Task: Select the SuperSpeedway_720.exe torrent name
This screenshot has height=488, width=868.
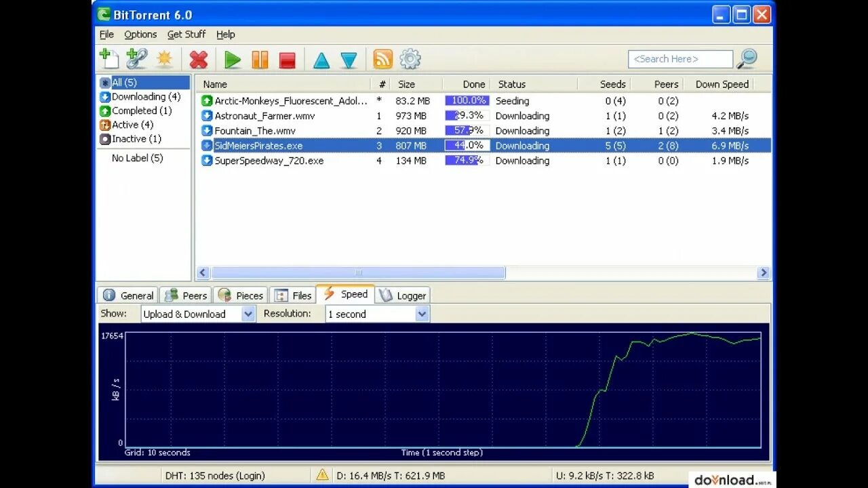Action: tap(269, 161)
